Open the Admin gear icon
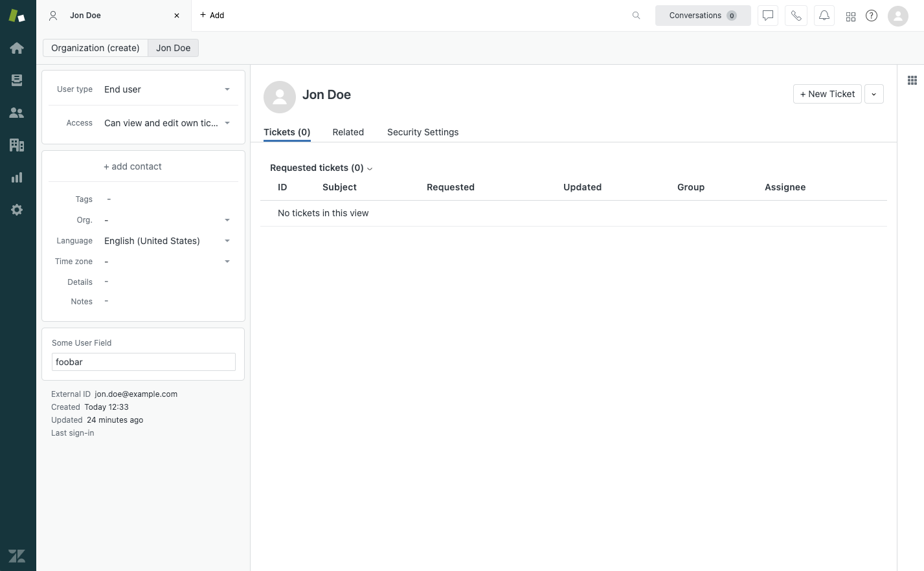Viewport: 924px width, 571px height. pyautogui.click(x=17, y=210)
